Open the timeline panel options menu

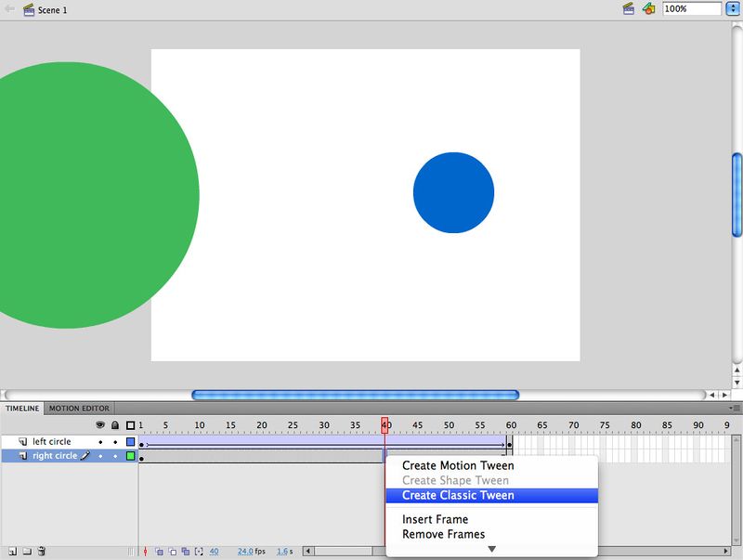pos(735,408)
